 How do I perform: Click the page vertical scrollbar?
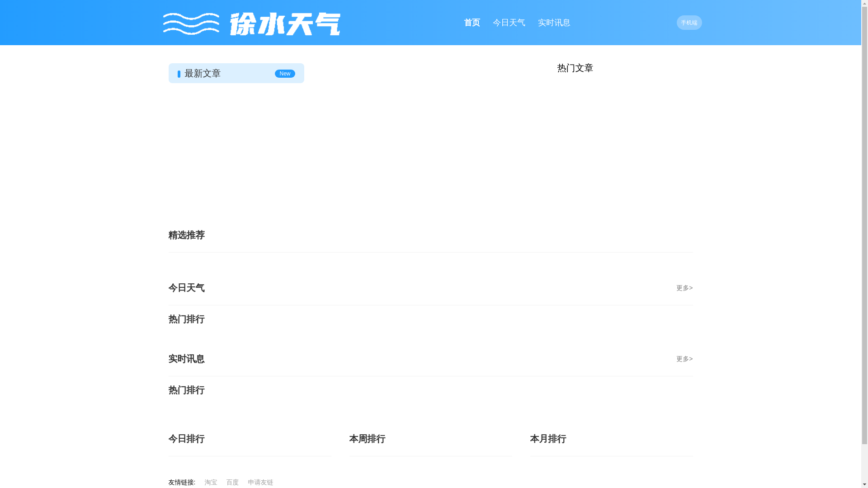(864, 244)
